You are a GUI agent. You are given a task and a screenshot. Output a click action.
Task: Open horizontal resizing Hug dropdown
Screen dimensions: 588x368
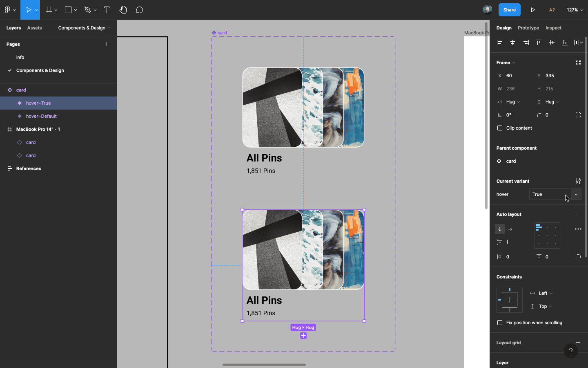click(x=513, y=102)
